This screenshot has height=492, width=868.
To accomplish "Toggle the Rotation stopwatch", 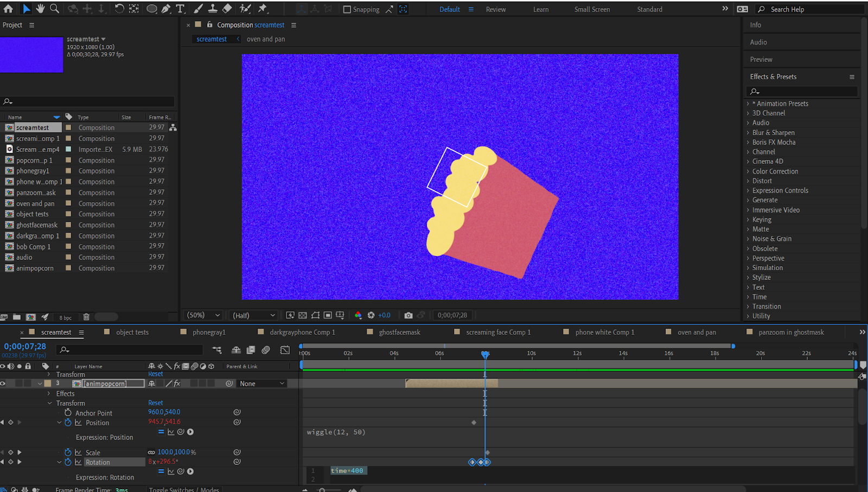I will [68, 462].
